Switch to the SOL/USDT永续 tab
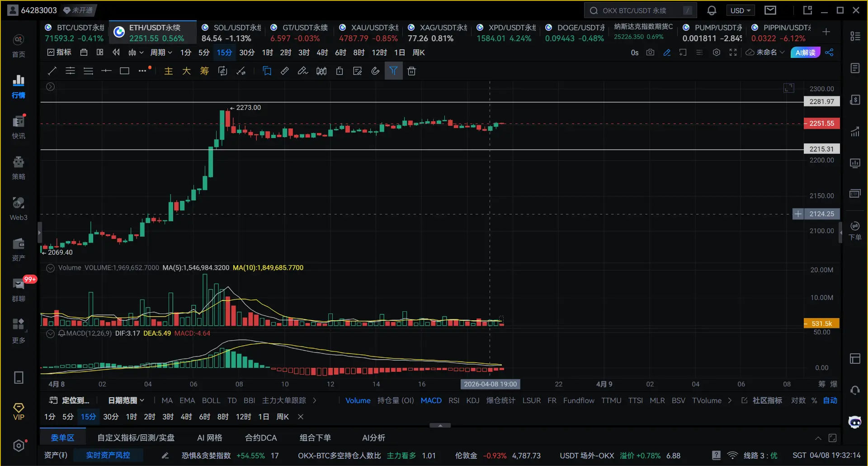 point(231,33)
